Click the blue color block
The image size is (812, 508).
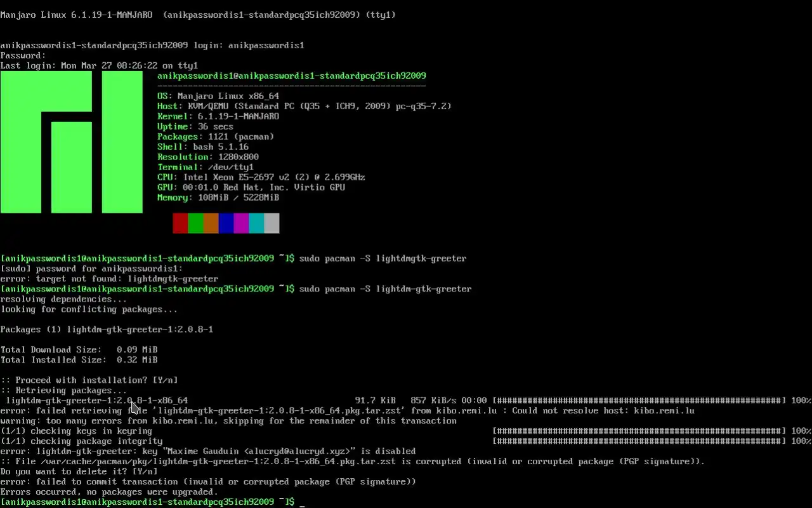click(226, 223)
